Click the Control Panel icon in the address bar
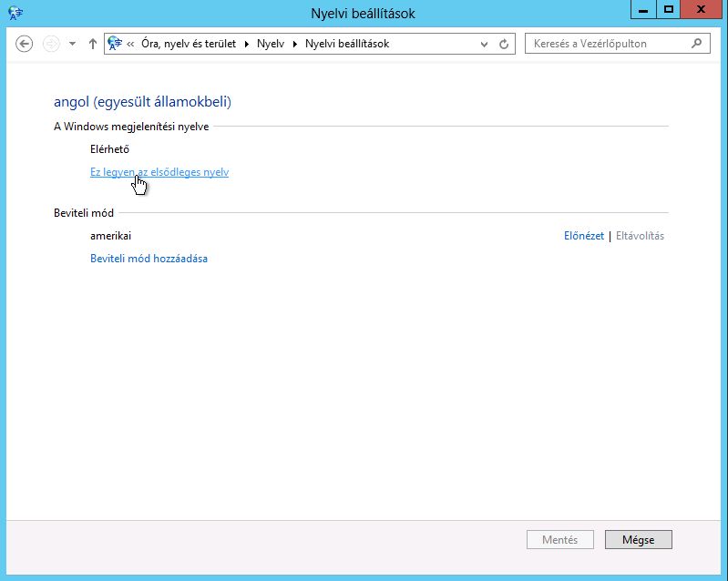The image size is (728, 581). pos(115,44)
